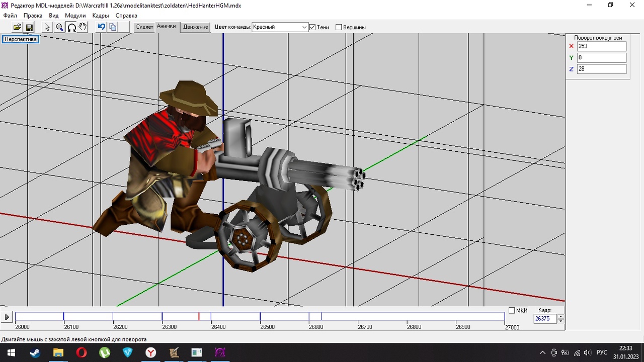Image resolution: width=644 pixels, height=362 pixels.
Task: Save the model with the floppy disk icon
Action: (x=29, y=27)
